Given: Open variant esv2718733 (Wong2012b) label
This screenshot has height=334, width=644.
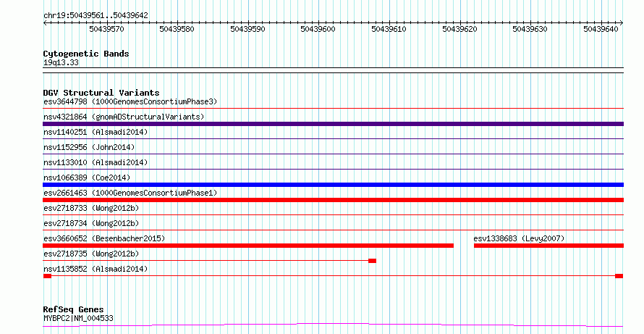Looking at the screenshot, I should (91, 208).
